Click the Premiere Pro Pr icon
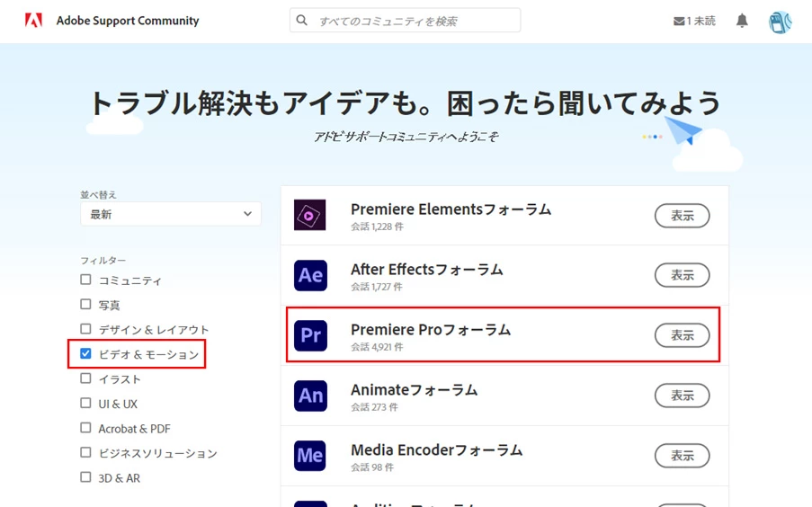Viewport: 812px width, 507px height. click(310, 335)
